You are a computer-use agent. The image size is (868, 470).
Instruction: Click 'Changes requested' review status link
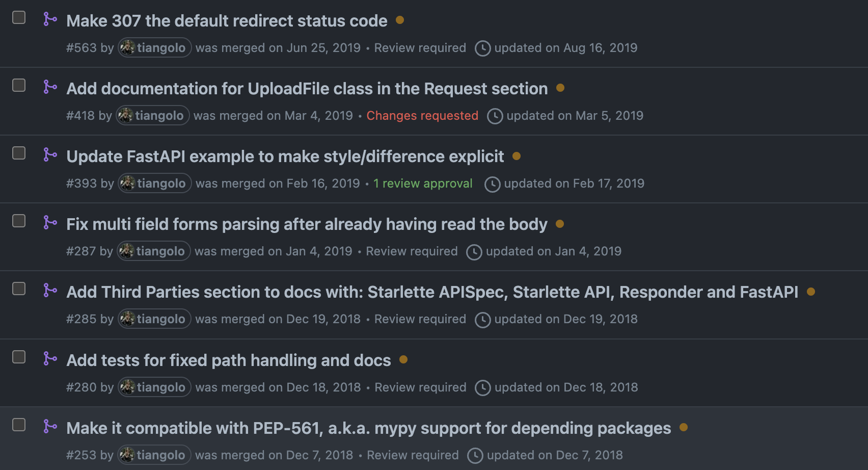click(422, 116)
